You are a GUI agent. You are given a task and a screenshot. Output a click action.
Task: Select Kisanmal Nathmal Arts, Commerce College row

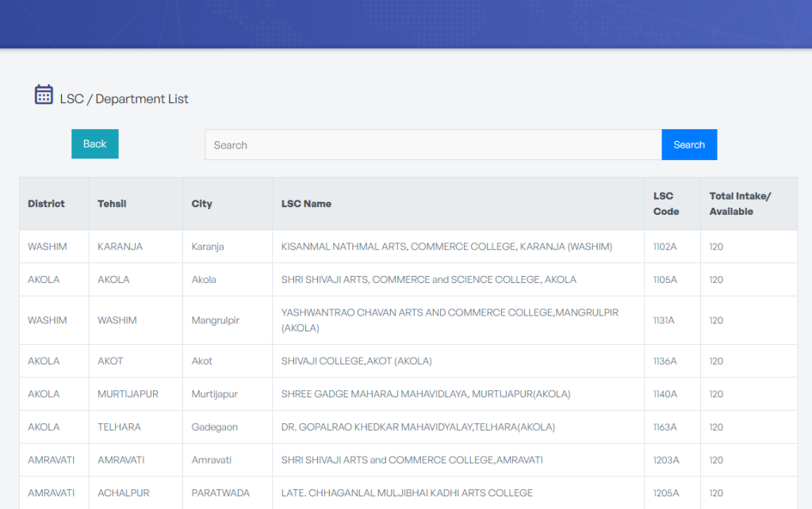coord(446,247)
